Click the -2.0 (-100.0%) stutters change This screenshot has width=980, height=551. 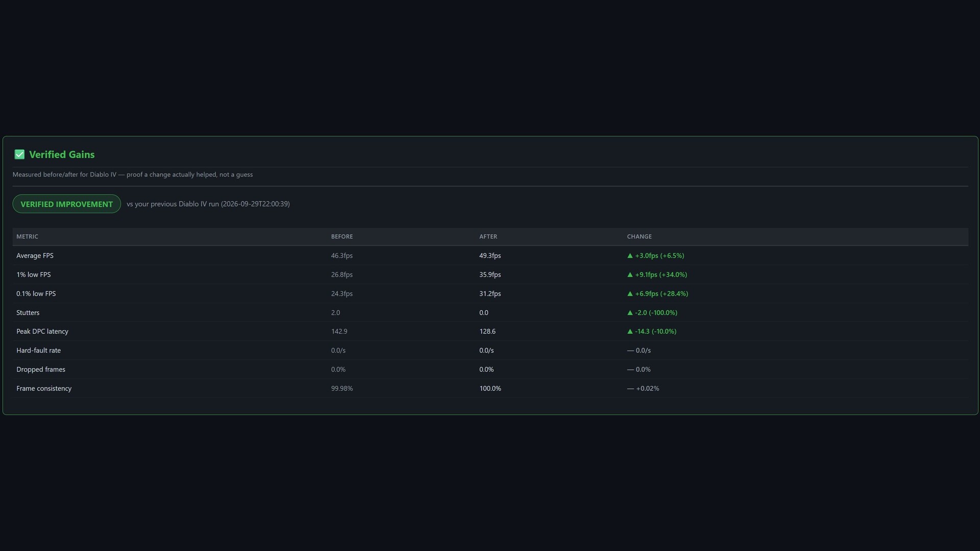tap(656, 313)
